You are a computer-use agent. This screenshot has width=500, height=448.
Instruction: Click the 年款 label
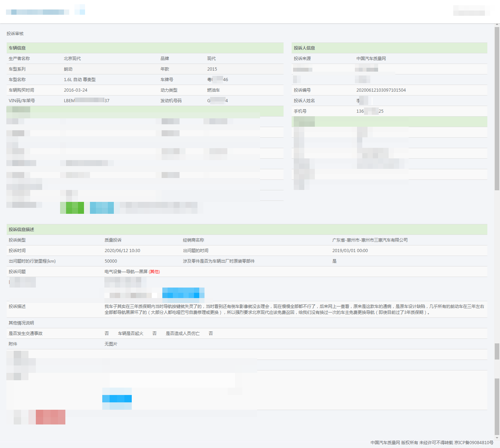pos(165,69)
